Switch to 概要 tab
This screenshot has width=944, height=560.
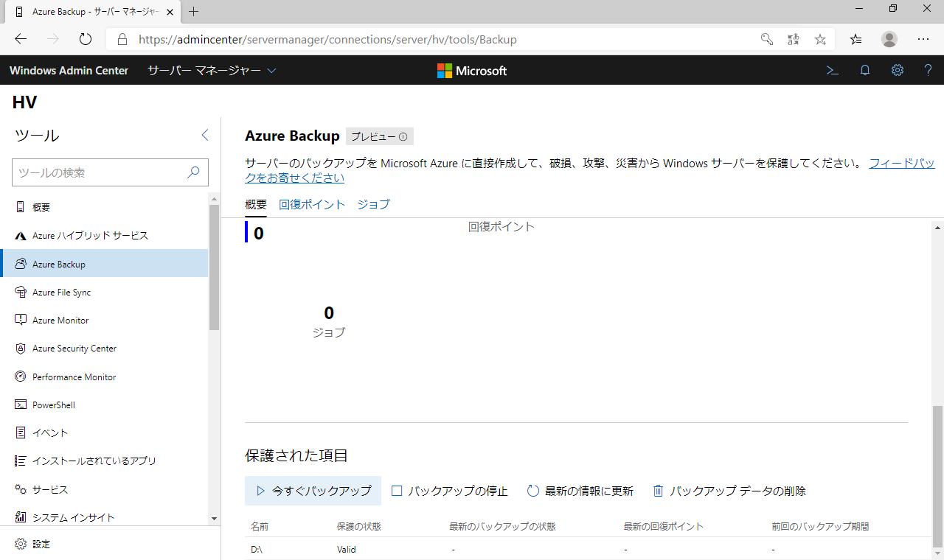[x=256, y=205]
